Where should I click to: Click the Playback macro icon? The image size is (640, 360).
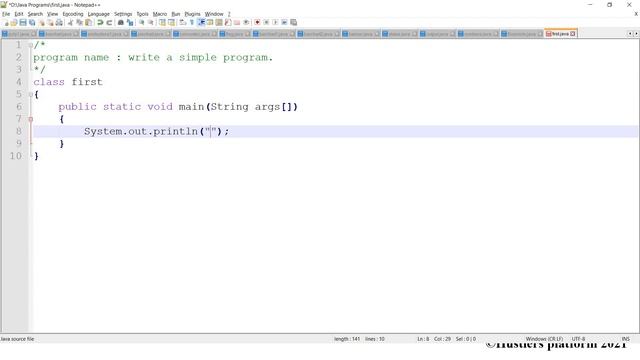tap(275, 23)
